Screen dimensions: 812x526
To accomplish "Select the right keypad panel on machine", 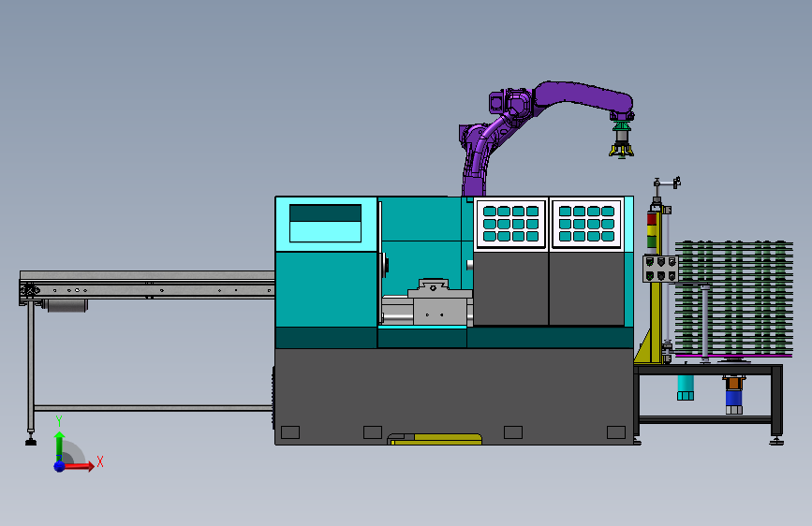I will coord(586,224).
